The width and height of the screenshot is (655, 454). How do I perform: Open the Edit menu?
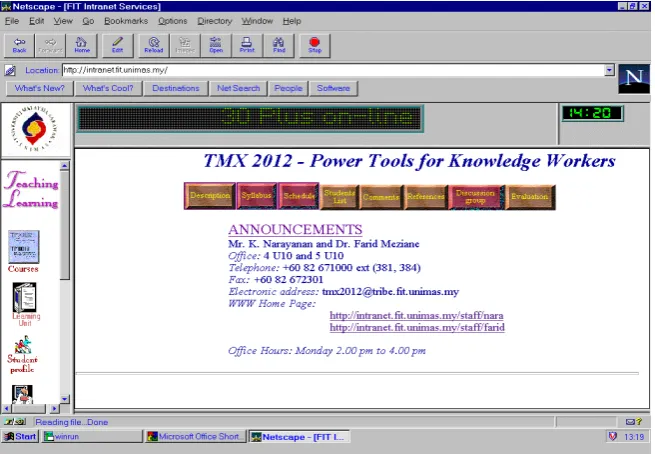point(36,21)
